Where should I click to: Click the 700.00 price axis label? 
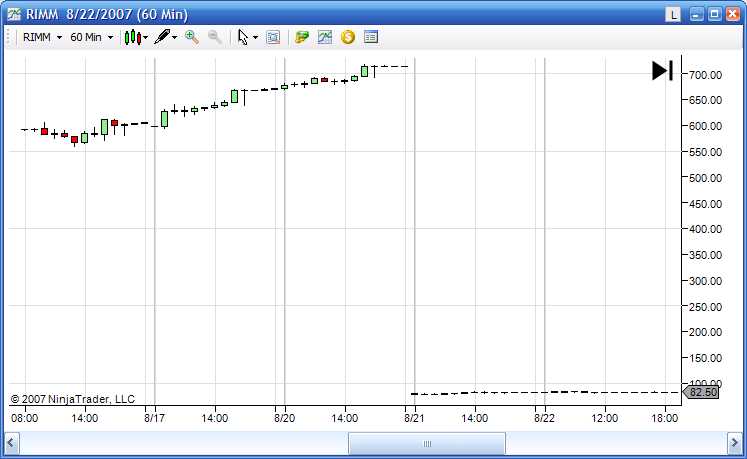705,75
